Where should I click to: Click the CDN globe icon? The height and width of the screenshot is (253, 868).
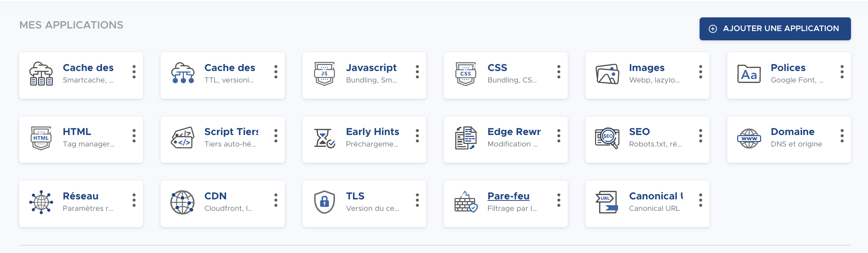coord(183,202)
